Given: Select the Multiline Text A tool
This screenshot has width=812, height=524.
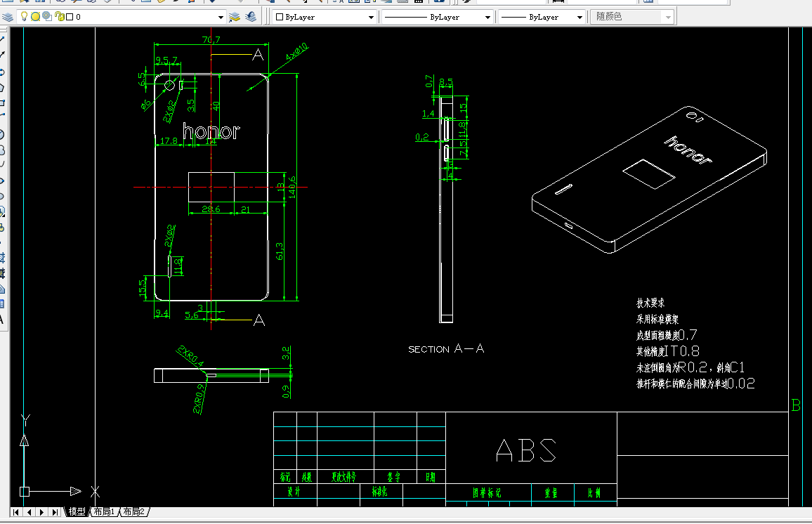Looking at the screenshot, I should point(2,320).
